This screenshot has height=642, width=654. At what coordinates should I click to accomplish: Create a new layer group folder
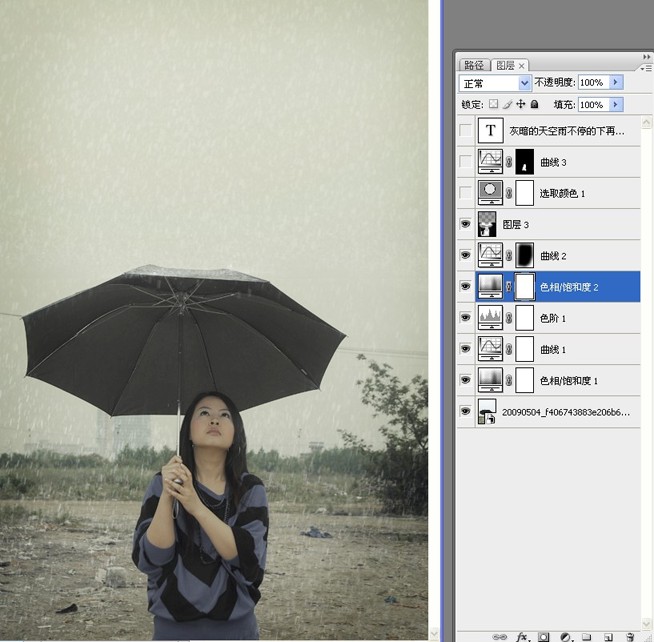tap(587, 637)
